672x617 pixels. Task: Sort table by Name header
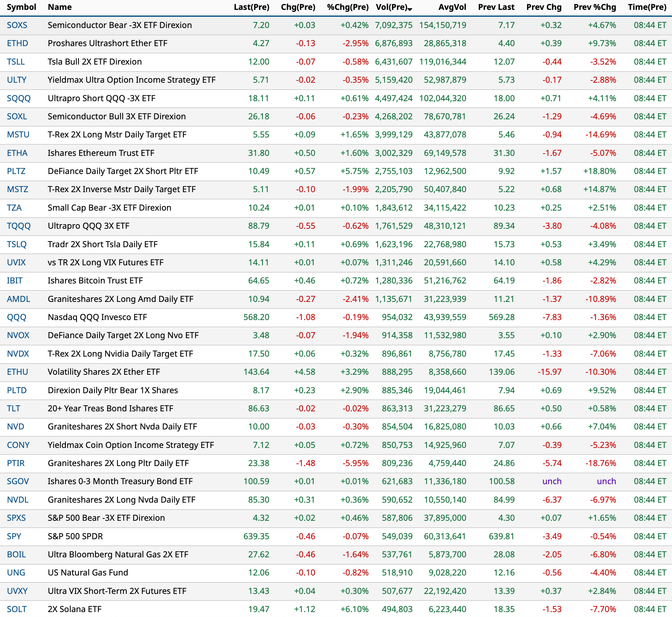[59, 7]
